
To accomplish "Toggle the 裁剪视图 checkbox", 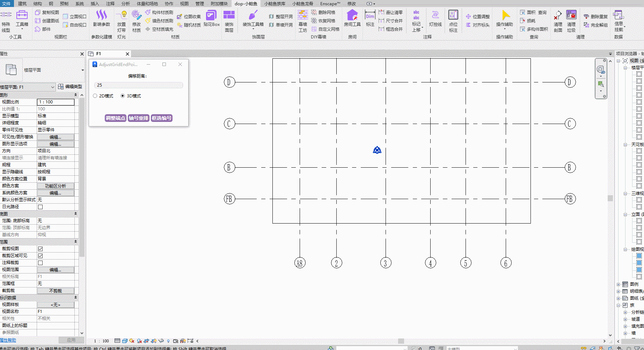I will [x=41, y=249].
